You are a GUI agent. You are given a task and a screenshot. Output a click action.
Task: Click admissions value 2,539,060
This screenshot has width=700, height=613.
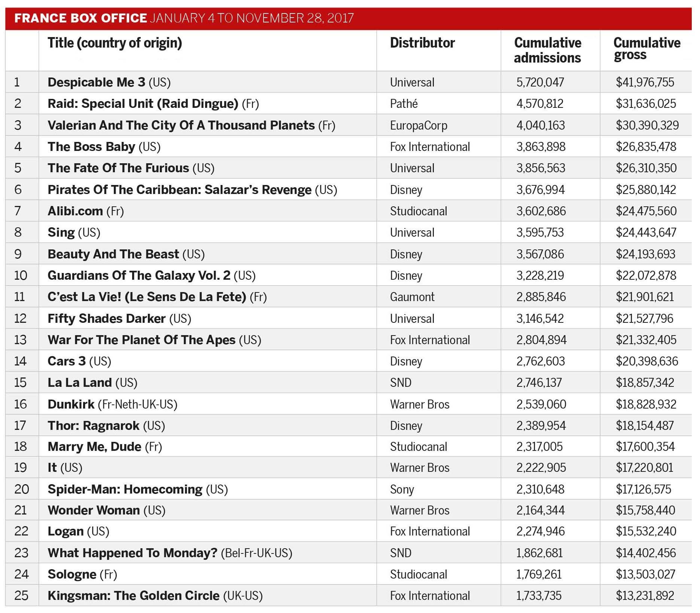[x=541, y=404]
